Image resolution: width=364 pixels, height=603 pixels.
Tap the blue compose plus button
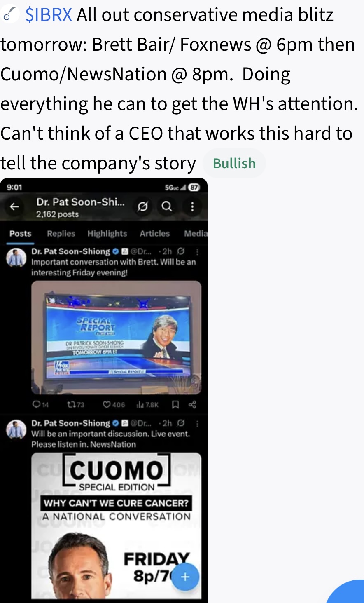point(185,577)
